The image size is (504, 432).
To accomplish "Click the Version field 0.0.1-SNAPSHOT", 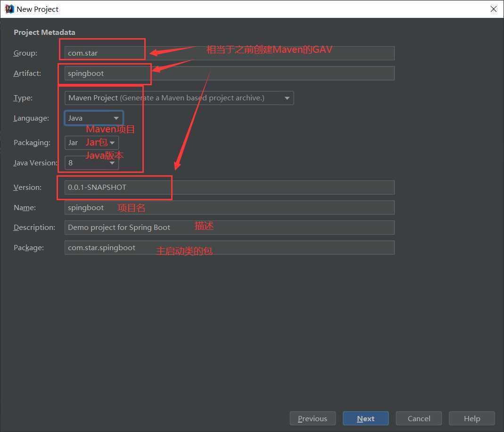I will pos(230,187).
